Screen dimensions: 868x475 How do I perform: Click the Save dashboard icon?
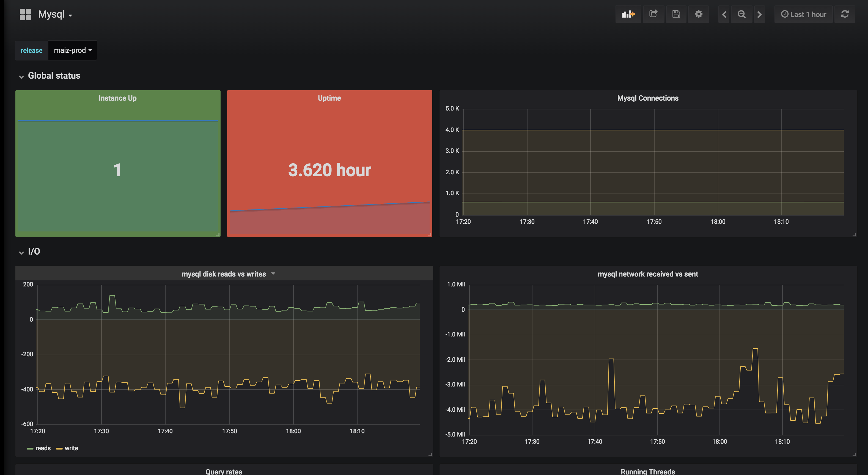pyautogui.click(x=676, y=14)
